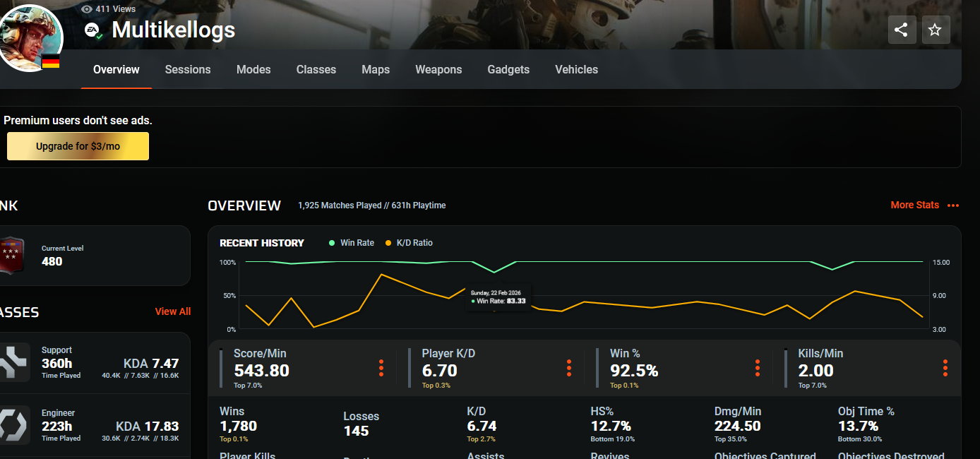Click View All classes link
The width and height of the screenshot is (980, 459).
tap(173, 311)
